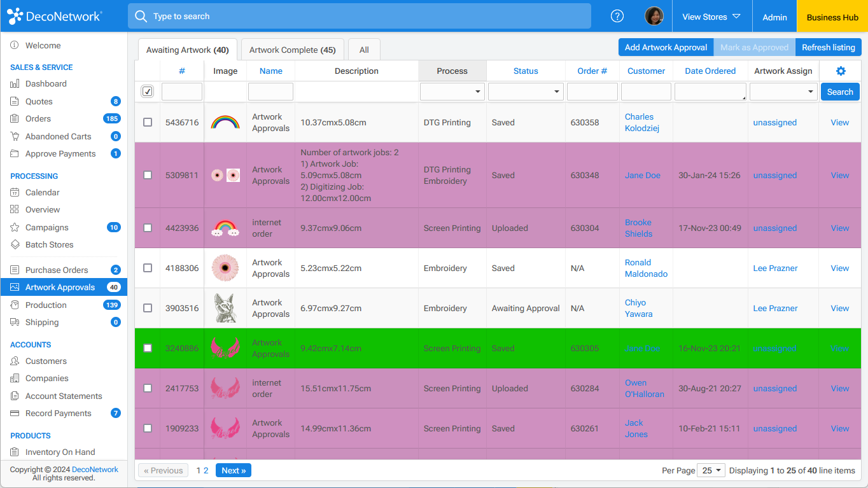Navigate to Shipping in the sidebar
The image size is (868, 488).
pyautogui.click(x=42, y=322)
